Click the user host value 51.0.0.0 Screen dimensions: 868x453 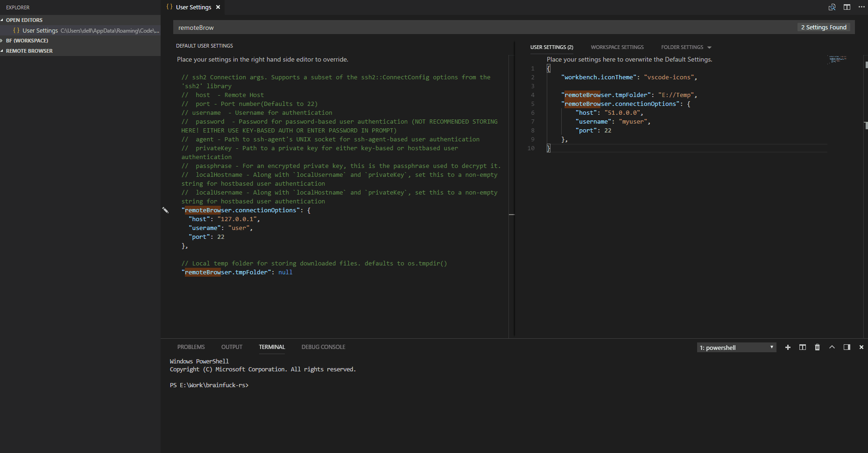[622, 112]
